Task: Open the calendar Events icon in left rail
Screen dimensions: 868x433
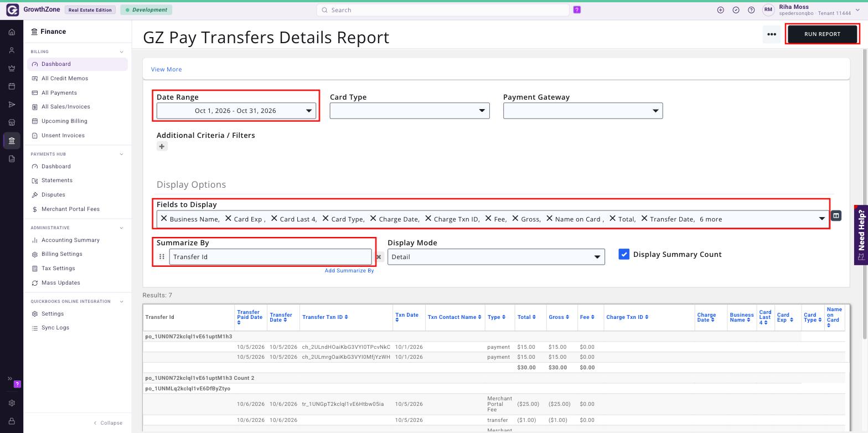Action: 12,86
